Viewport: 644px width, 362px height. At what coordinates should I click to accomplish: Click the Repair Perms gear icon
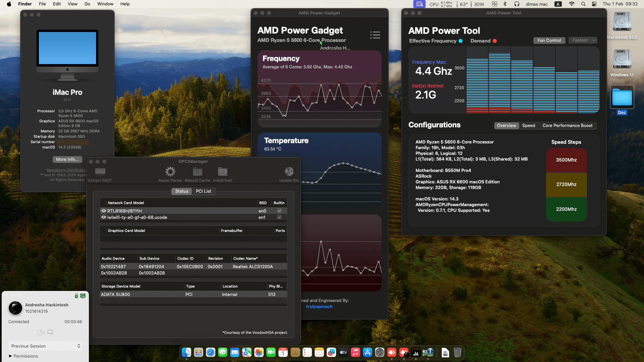click(170, 172)
